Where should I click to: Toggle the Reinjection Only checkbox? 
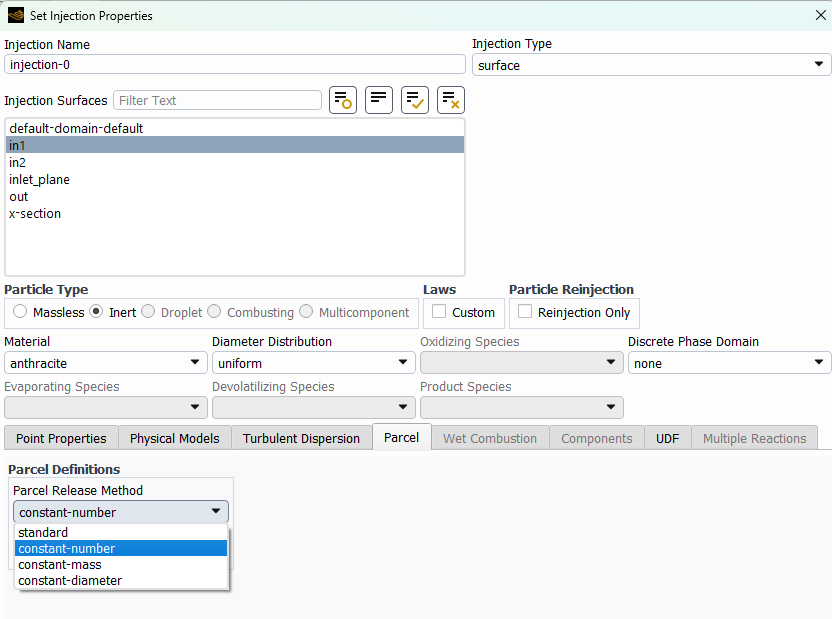coord(525,312)
